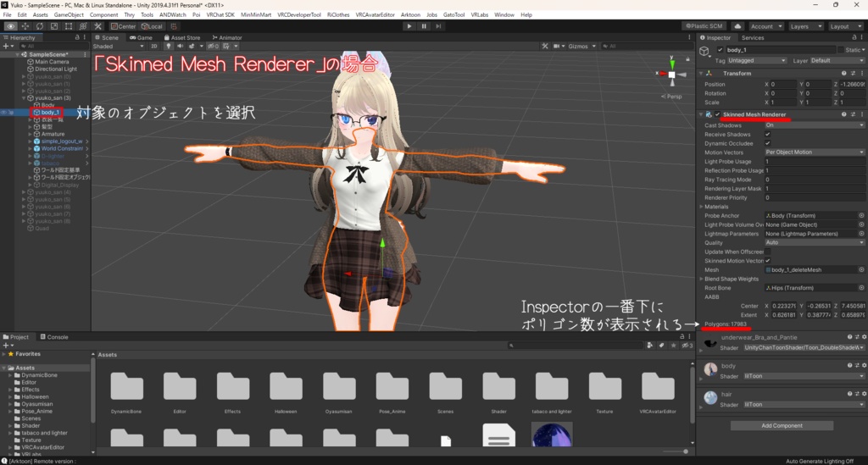Open the Scene panel three-dot menu
Viewport: 868px width, 465px height.
pos(689,37)
